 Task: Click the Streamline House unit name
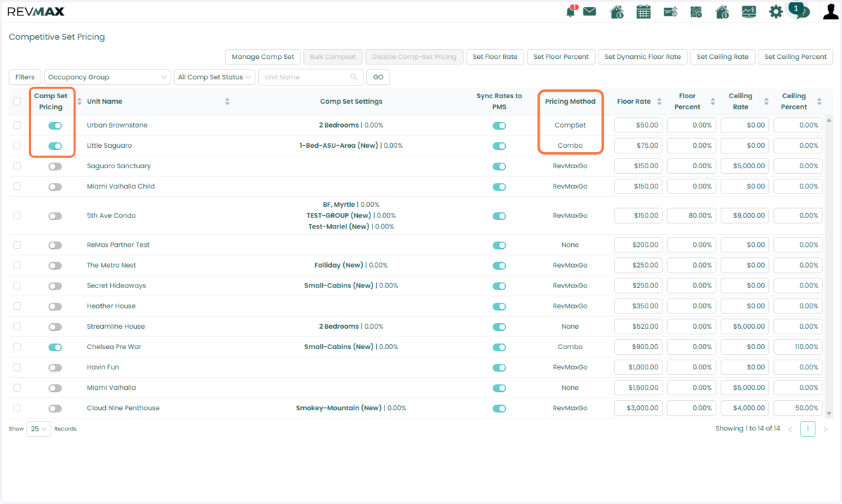click(x=116, y=327)
